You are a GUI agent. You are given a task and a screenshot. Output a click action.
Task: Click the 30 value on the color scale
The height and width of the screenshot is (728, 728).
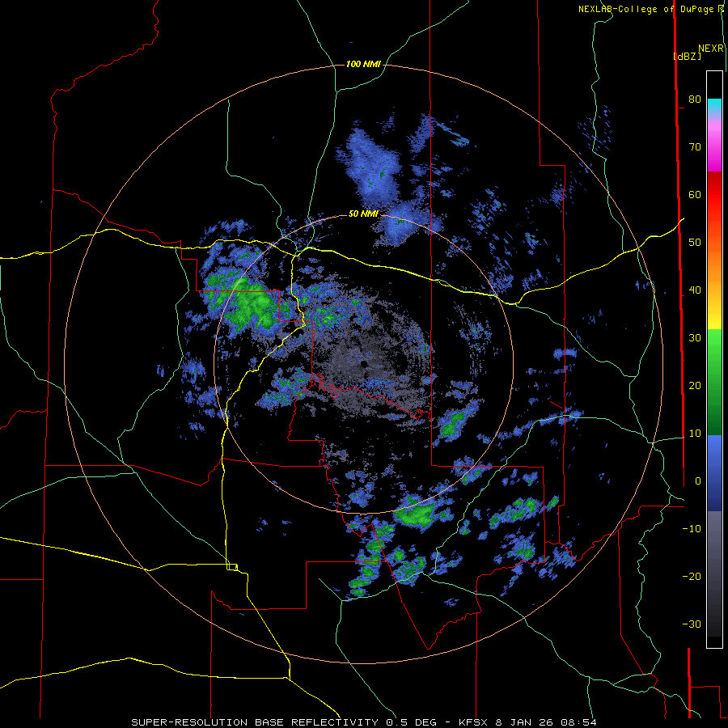pos(695,337)
